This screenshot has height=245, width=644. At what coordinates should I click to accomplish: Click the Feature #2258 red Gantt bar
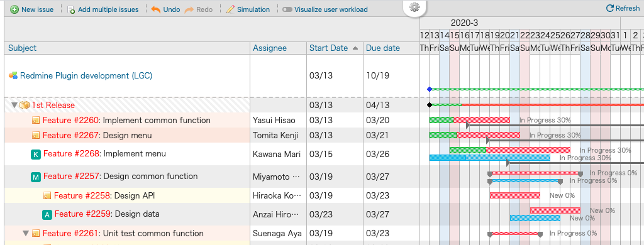tap(514, 195)
